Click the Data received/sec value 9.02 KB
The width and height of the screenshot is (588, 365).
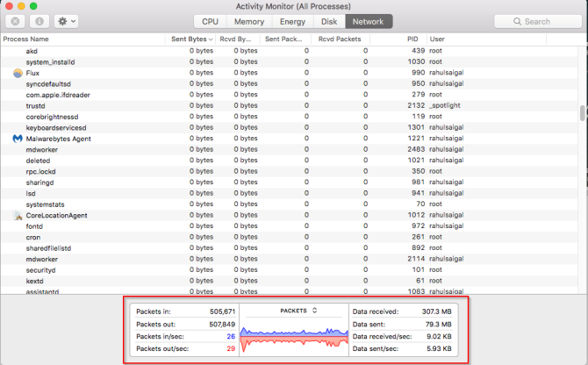pos(439,337)
